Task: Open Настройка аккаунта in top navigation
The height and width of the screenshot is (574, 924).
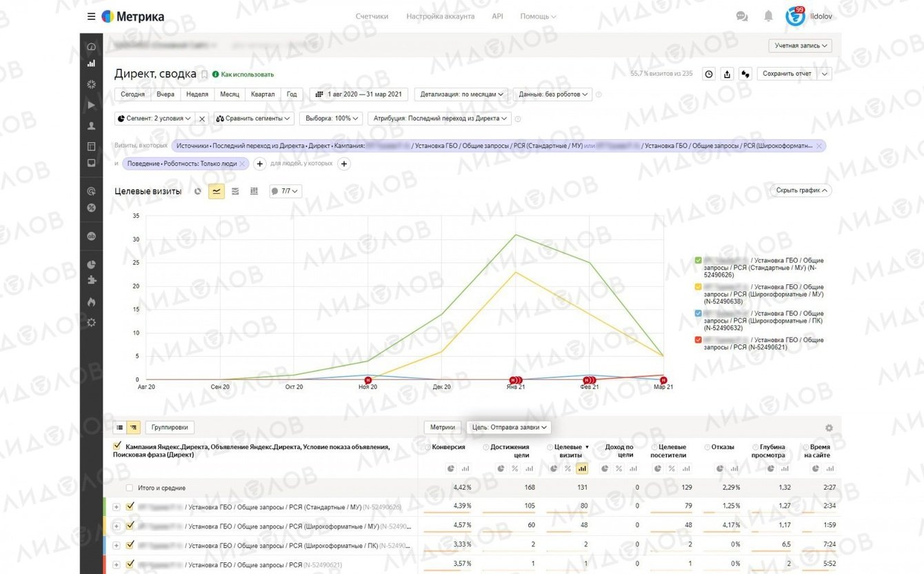Action: pos(441,17)
